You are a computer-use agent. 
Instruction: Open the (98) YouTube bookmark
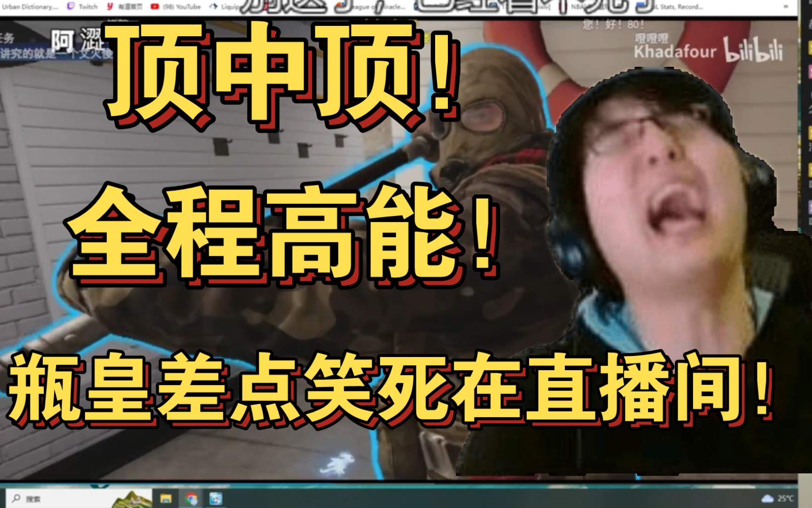pos(176,7)
